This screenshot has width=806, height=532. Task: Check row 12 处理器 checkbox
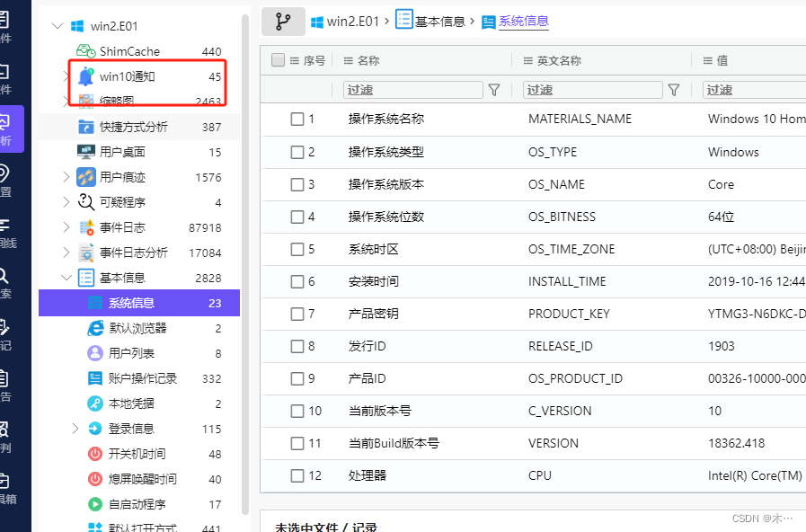pos(297,476)
